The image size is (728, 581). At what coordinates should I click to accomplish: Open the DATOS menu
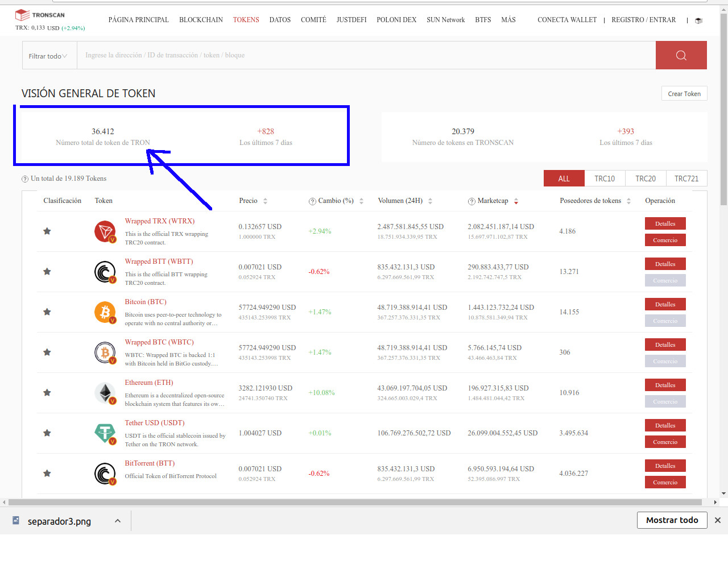coord(280,20)
